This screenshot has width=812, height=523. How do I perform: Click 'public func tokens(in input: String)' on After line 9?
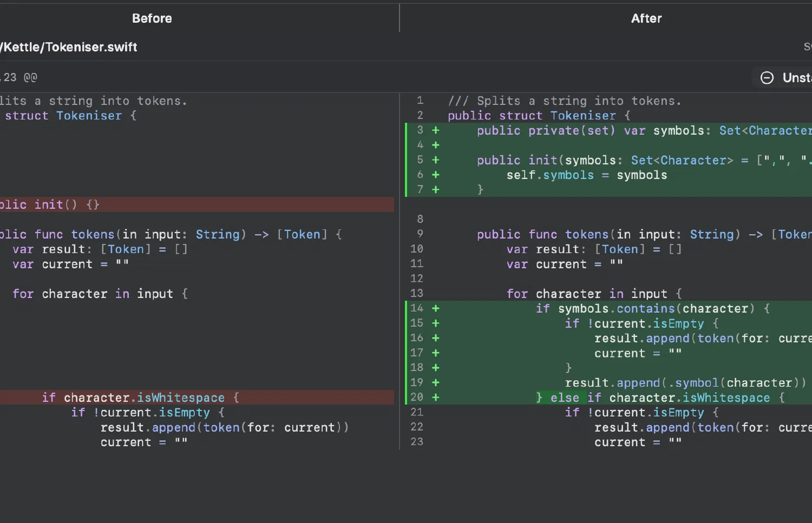[608, 235]
